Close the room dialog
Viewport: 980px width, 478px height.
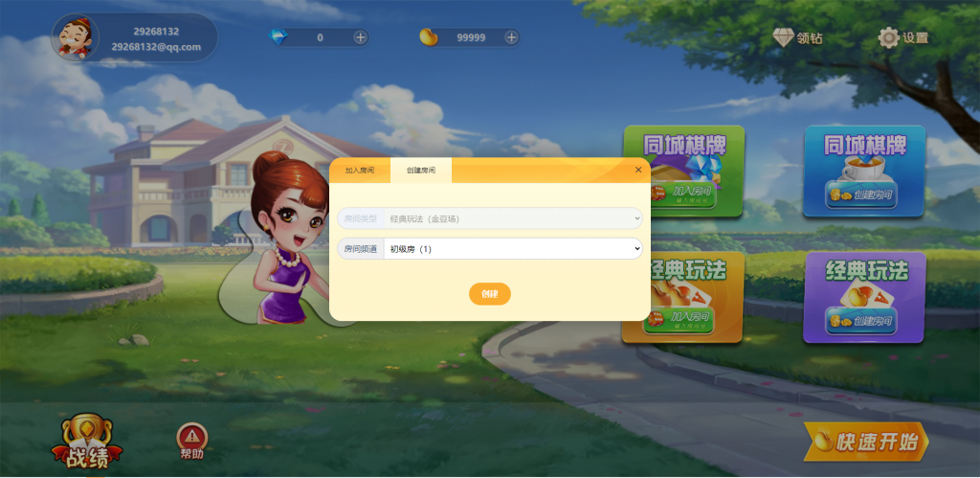(x=638, y=170)
